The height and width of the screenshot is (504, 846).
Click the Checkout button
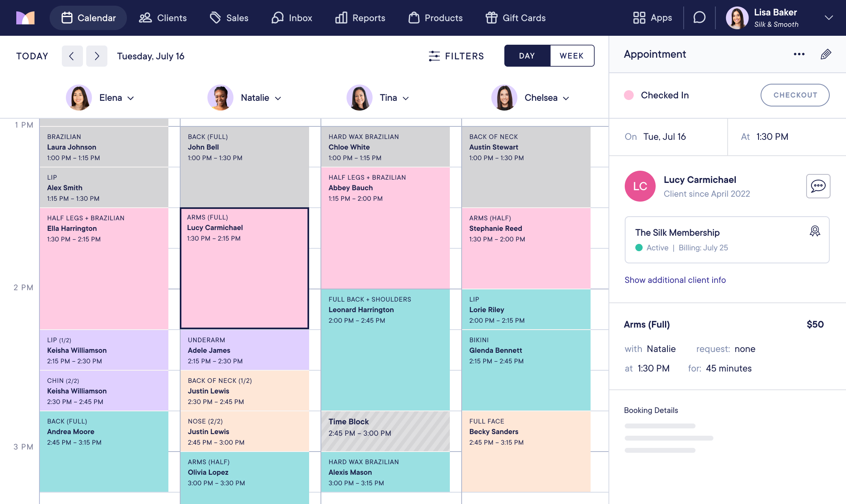click(x=795, y=95)
